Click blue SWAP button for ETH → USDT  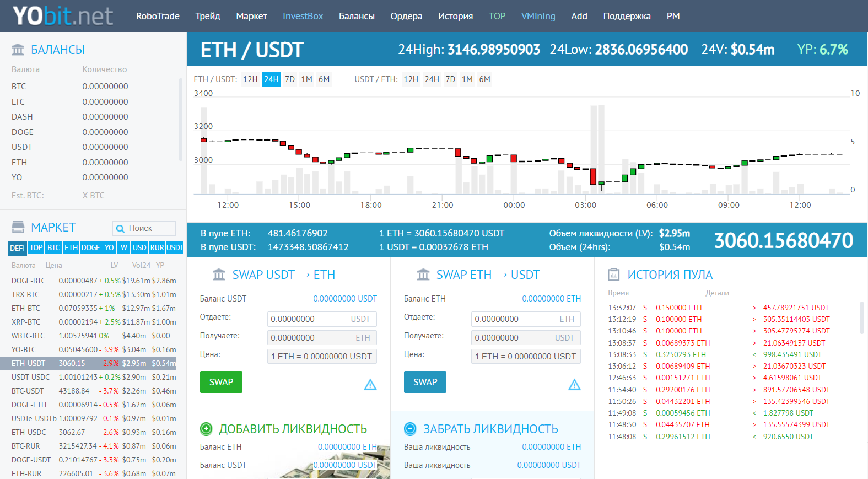pos(425,382)
